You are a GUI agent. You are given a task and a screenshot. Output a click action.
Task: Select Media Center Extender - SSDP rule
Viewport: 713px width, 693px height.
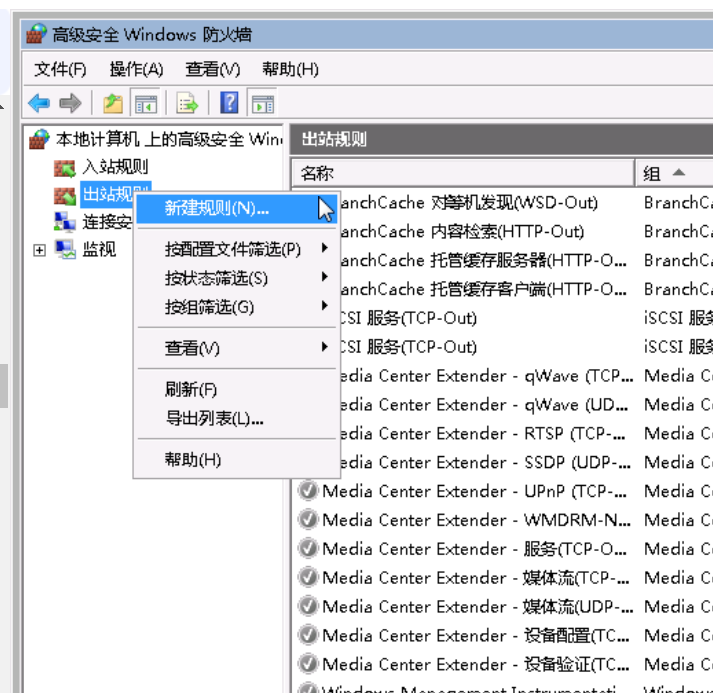(x=486, y=462)
